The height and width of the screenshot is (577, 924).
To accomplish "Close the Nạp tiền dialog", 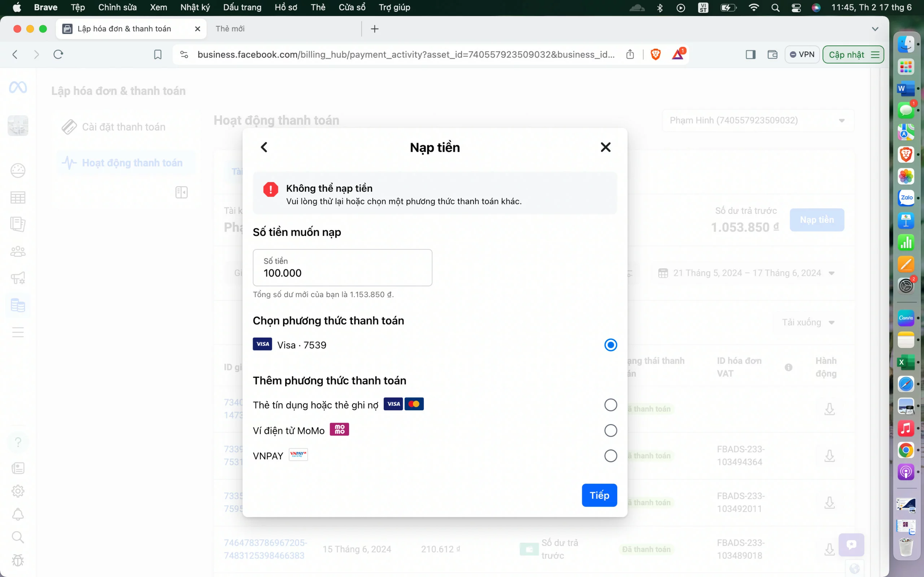I will [606, 147].
